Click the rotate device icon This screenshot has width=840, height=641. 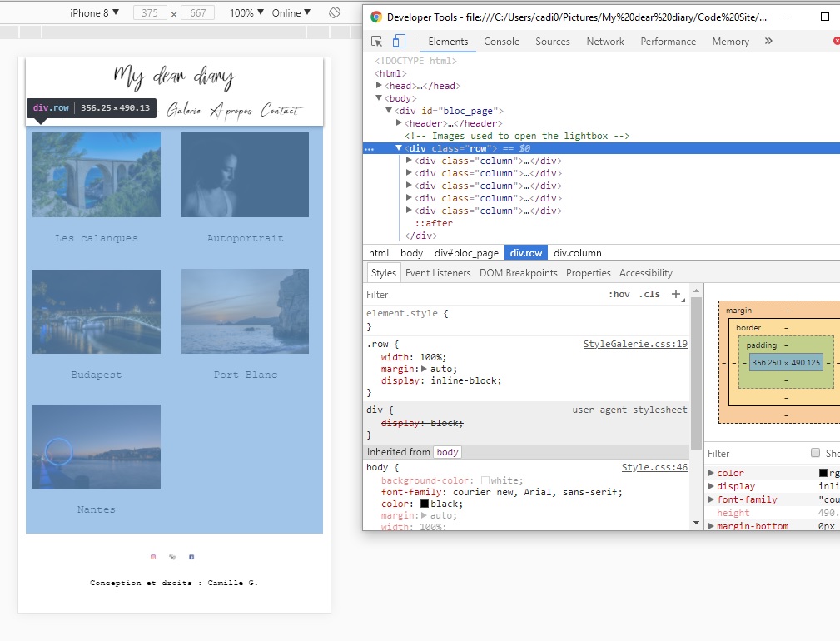coord(335,12)
